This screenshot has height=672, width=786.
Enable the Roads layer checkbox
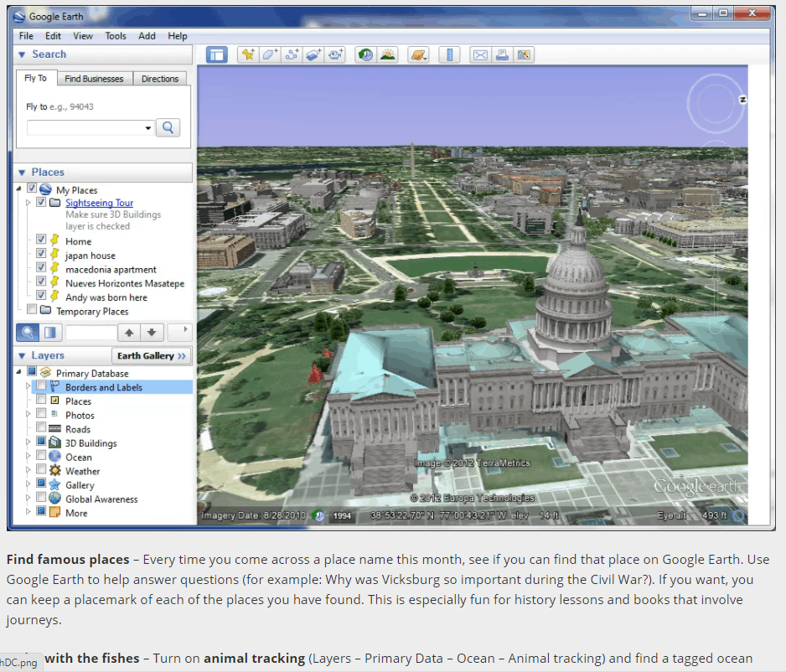click(41, 427)
